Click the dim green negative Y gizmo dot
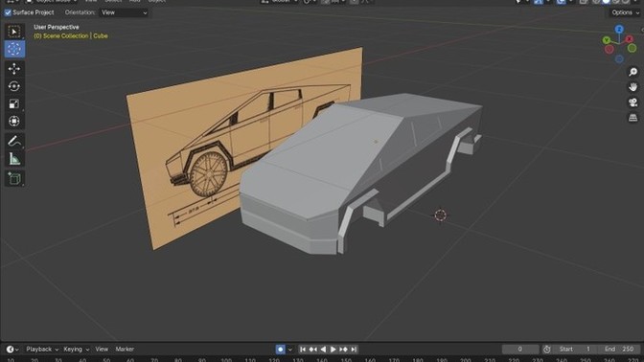The image size is (644, 362). point(632,49)
